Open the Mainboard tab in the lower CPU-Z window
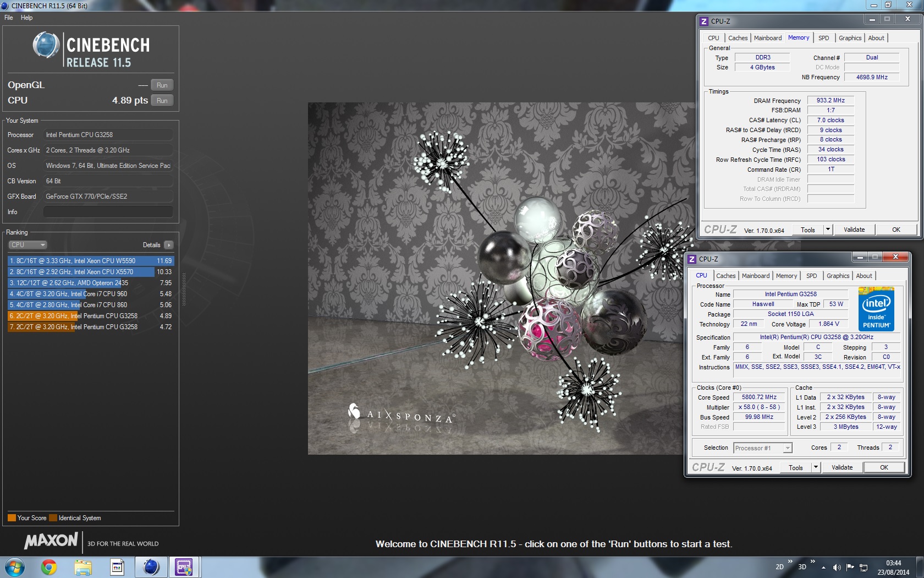The image size is (924, 578). point(756,276)
